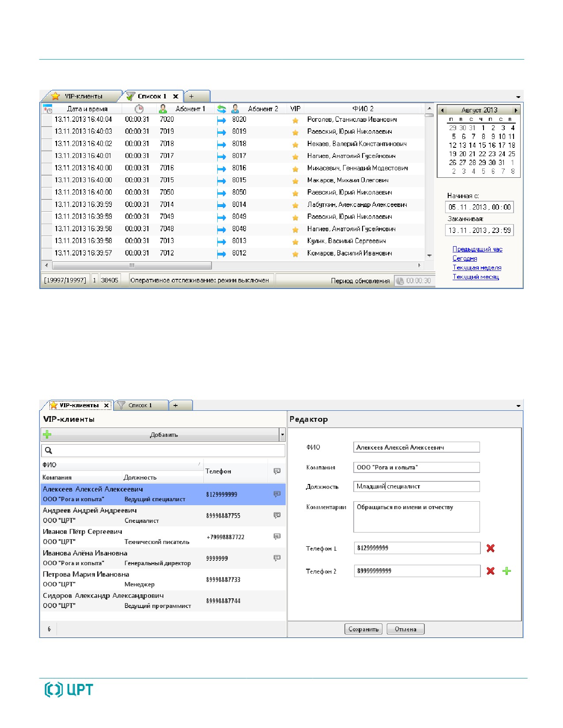
Task: Click the call direction arrows header icon
Action: pos(222,109)
